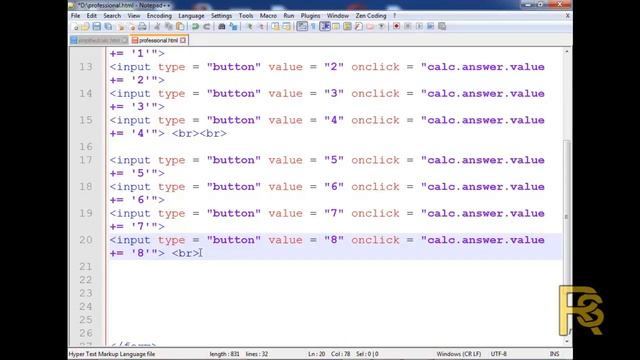The width and height of the screenshot is (640, 360).
Task: Open the Zen Coding menu
Action: point(371,16)
